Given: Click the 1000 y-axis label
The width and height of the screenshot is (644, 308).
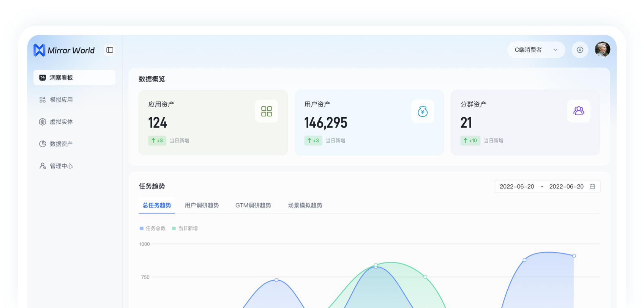Looking at the screenshot, I should pyautogui.click(x=144, y=244).
